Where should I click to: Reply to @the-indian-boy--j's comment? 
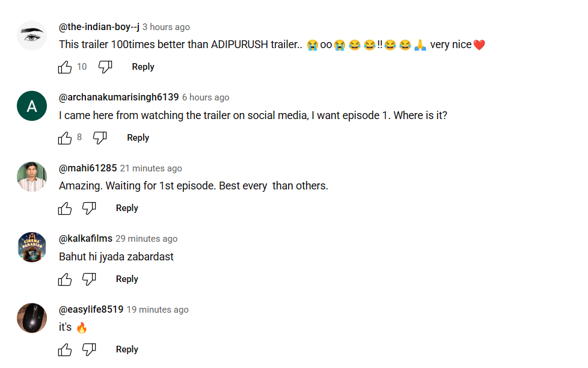click(x=143, y=67)
